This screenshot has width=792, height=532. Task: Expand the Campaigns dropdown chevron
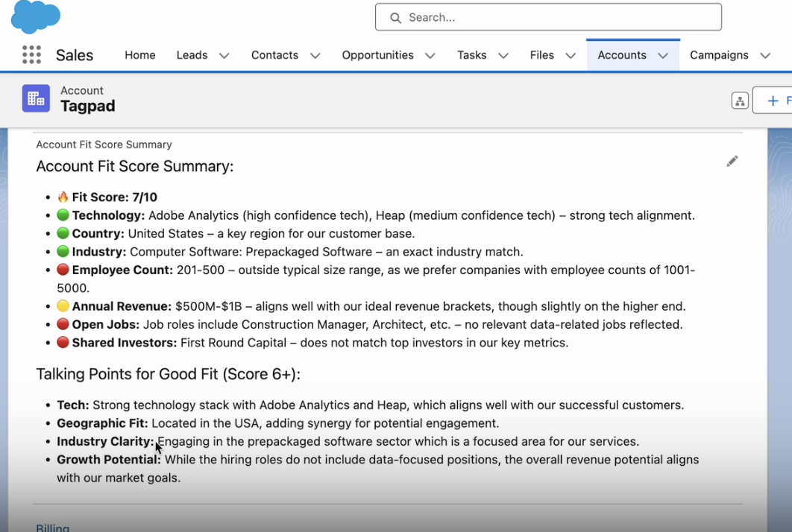(765, 56)
